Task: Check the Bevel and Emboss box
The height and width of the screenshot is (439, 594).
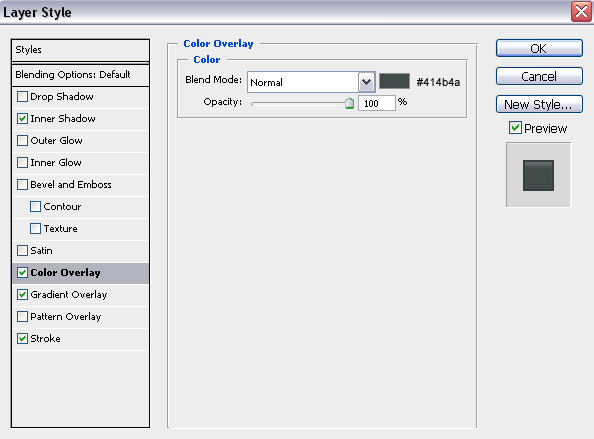Action: [22, 184]
